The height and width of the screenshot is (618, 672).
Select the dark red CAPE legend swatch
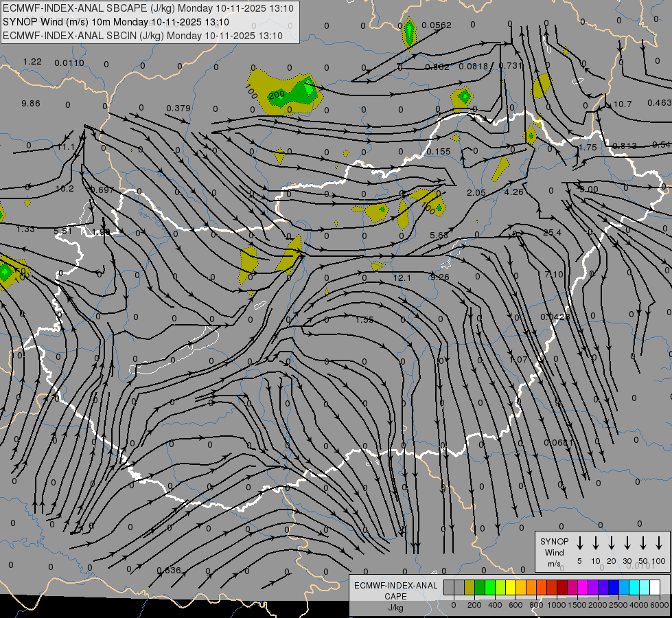tap(562, 587)
